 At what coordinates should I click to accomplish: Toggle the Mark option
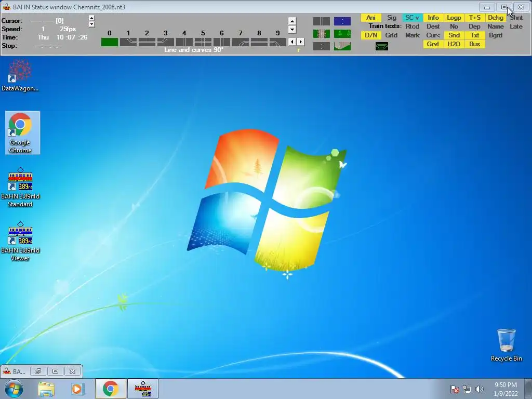[x=412, y=35]
